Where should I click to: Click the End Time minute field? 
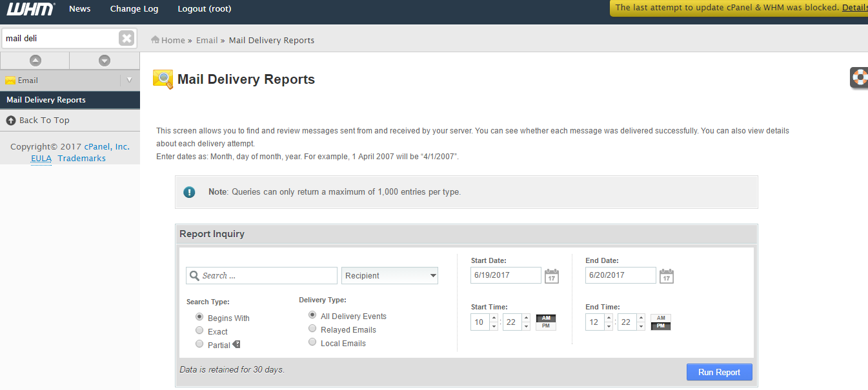coord(627,322)
